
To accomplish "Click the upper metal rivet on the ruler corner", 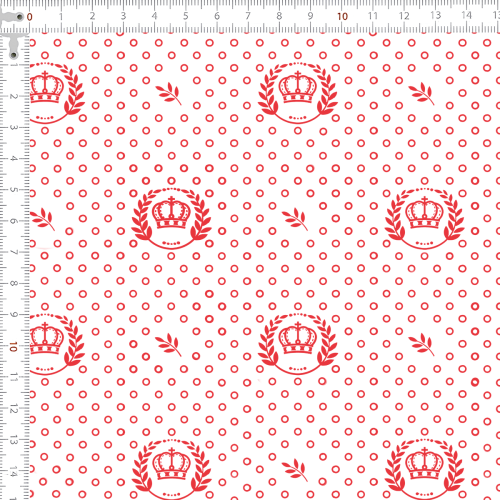I will [20, 17].
